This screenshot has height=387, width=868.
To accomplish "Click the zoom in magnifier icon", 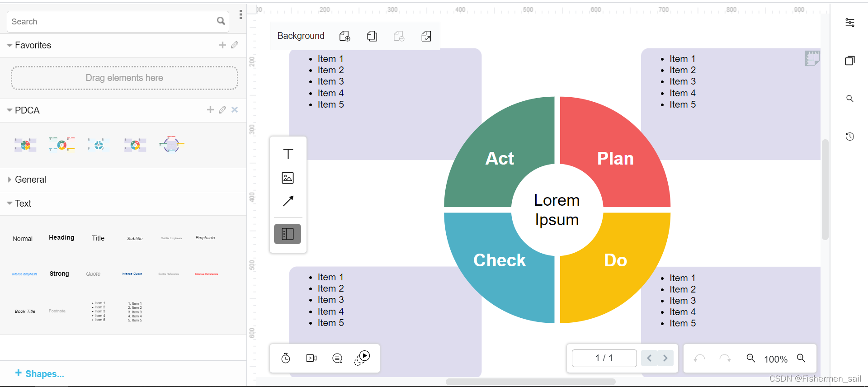I will [801, 359].
